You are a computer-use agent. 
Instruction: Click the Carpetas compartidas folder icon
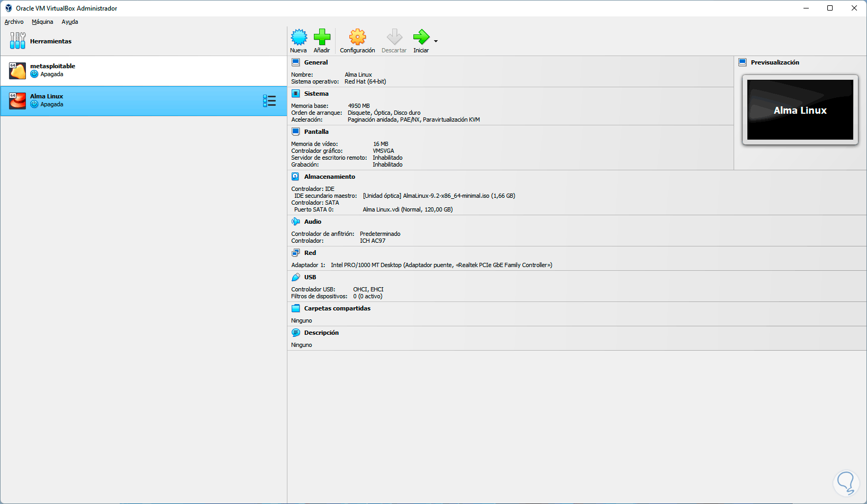[296, 308]
